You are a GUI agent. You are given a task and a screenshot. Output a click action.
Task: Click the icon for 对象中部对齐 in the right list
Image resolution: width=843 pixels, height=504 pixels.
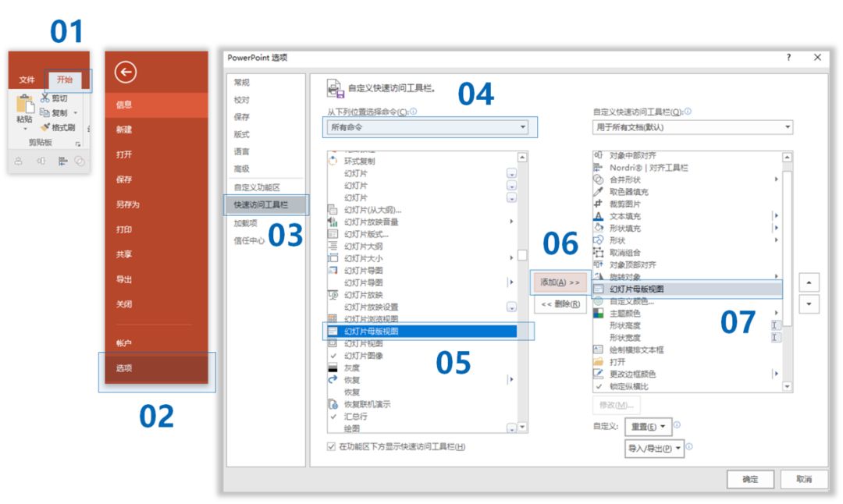click(x=599, y=154)
